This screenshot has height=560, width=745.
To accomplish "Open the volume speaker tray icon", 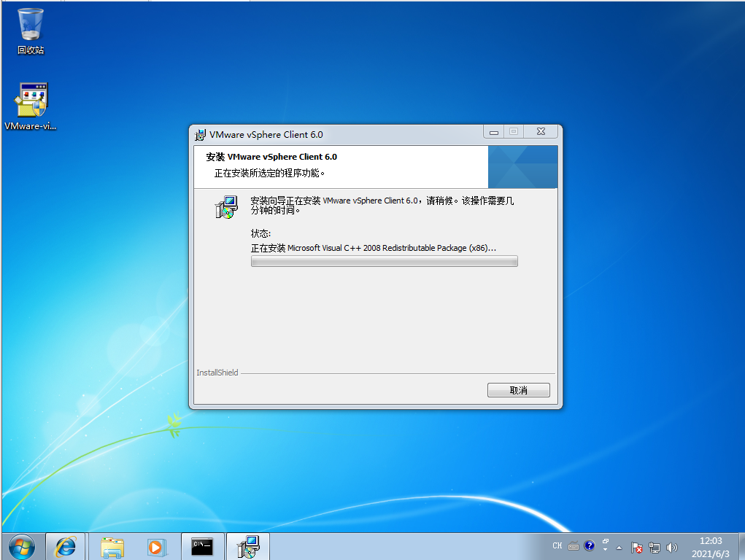I will click(x=671, y=548).
